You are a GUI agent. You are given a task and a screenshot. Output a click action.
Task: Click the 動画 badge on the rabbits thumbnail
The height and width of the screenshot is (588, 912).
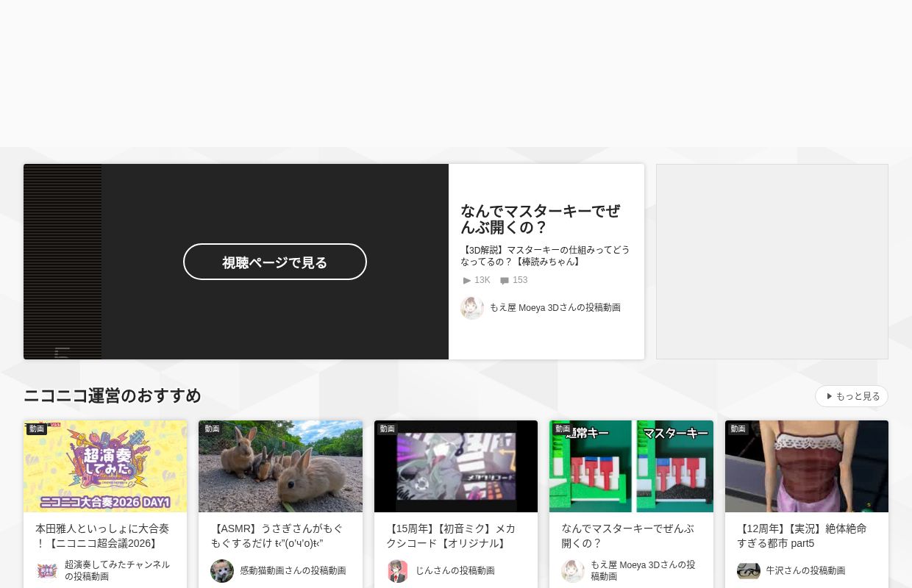(x=212, y=429)
